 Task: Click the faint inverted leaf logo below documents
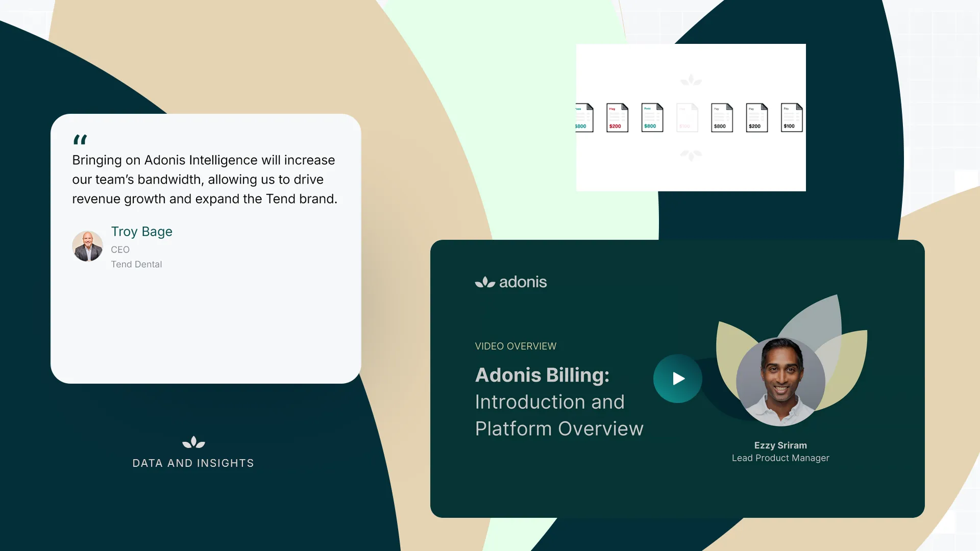click(691, 155)
